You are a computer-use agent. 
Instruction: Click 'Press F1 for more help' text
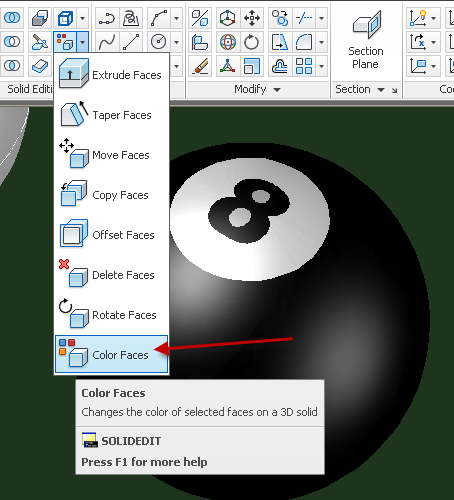pos(144,462)
